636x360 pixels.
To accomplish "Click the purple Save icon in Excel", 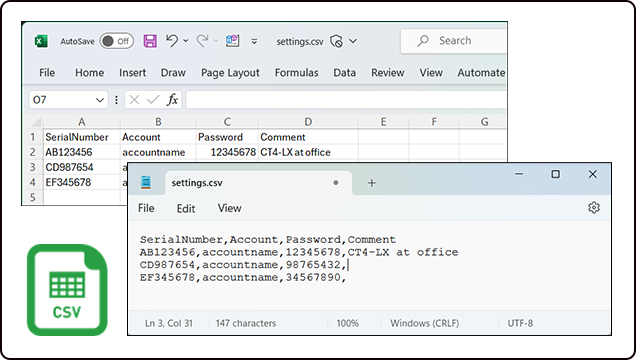I will coord(150,41).
